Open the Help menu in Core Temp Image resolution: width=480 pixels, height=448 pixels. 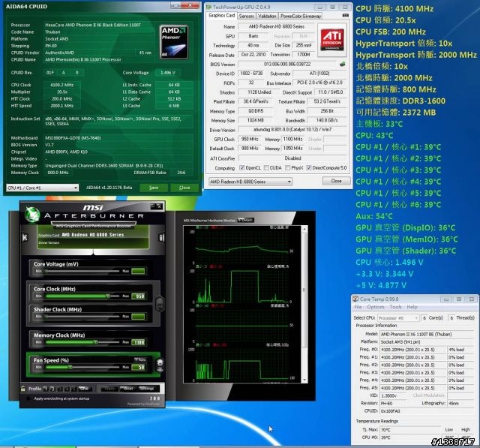tap(412, 307)
